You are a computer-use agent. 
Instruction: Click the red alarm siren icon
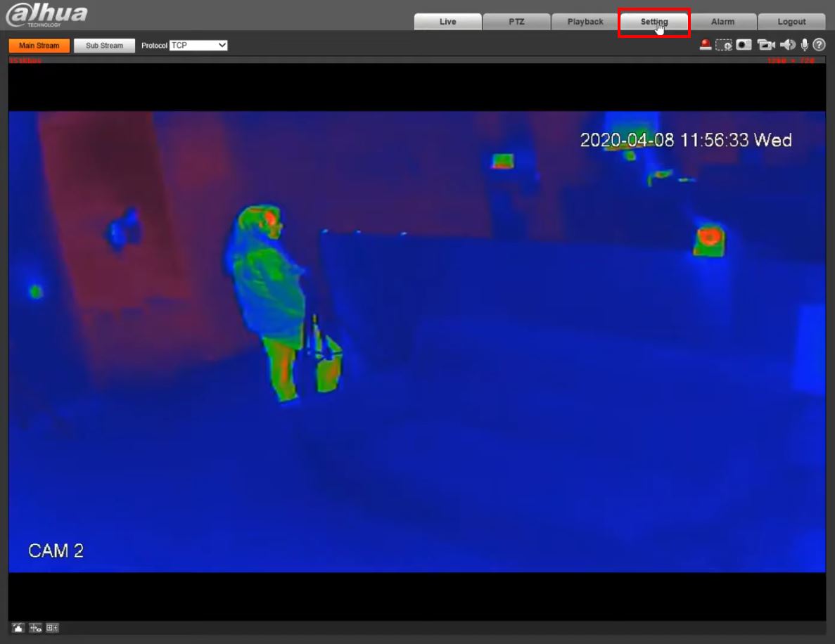tap(706, 45)
